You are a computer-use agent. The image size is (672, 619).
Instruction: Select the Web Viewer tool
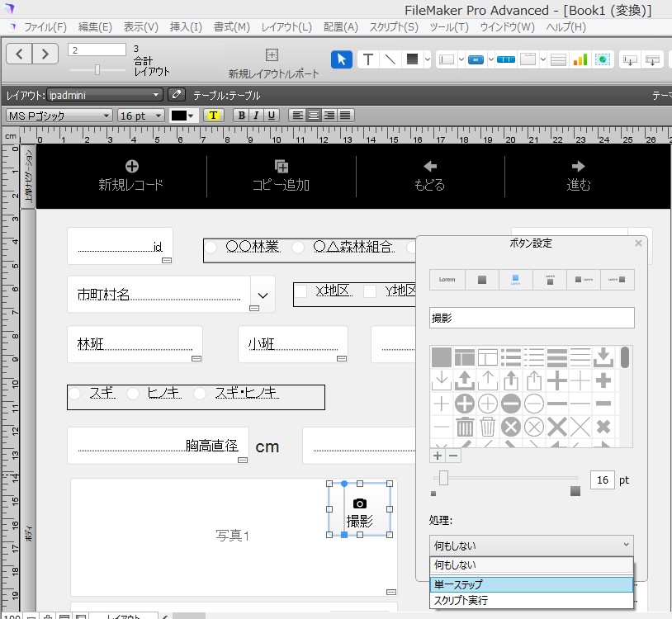(603, 59)
